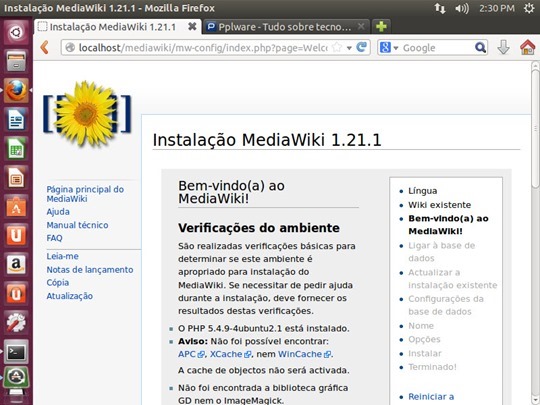Open a new tab with plus icon

[381, 27]
